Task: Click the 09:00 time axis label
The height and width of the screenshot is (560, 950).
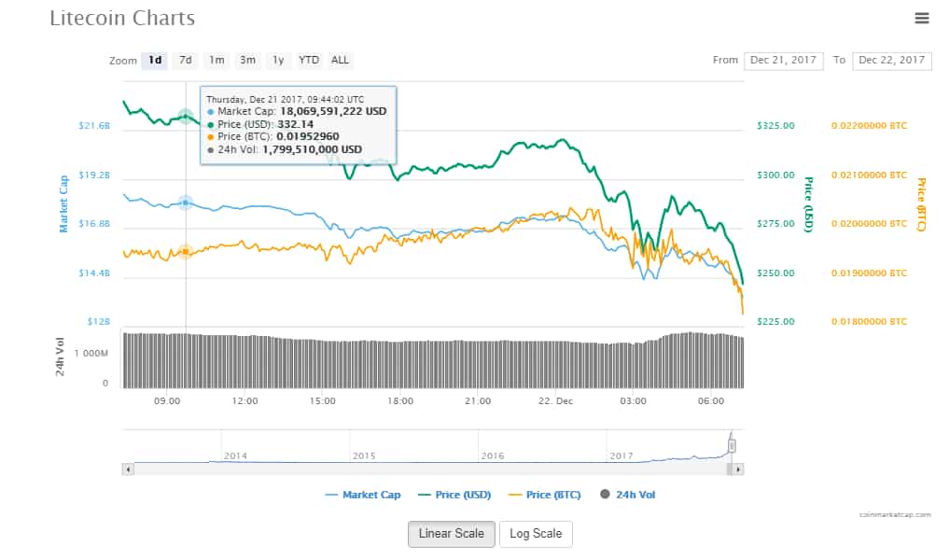Action: pyautogui.click(x=167, y=401)
